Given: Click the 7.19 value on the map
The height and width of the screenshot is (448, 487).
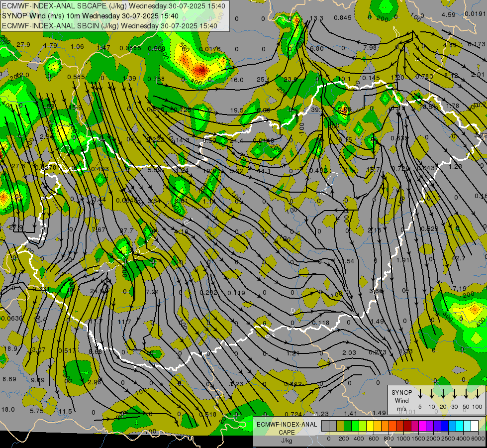Looking at the screenshot, I should (x=460, y=289).
